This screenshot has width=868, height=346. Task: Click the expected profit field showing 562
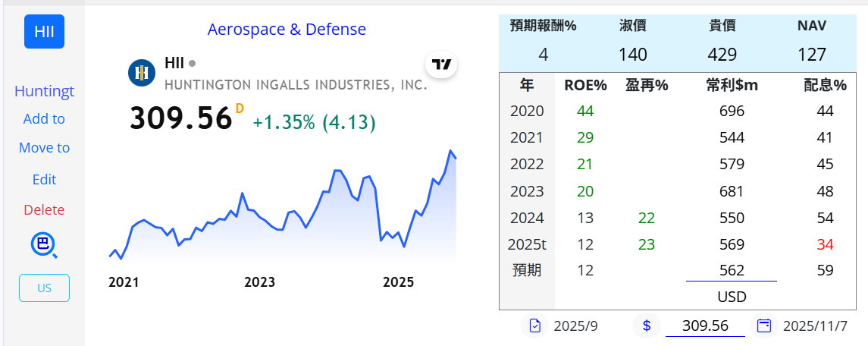731,270
